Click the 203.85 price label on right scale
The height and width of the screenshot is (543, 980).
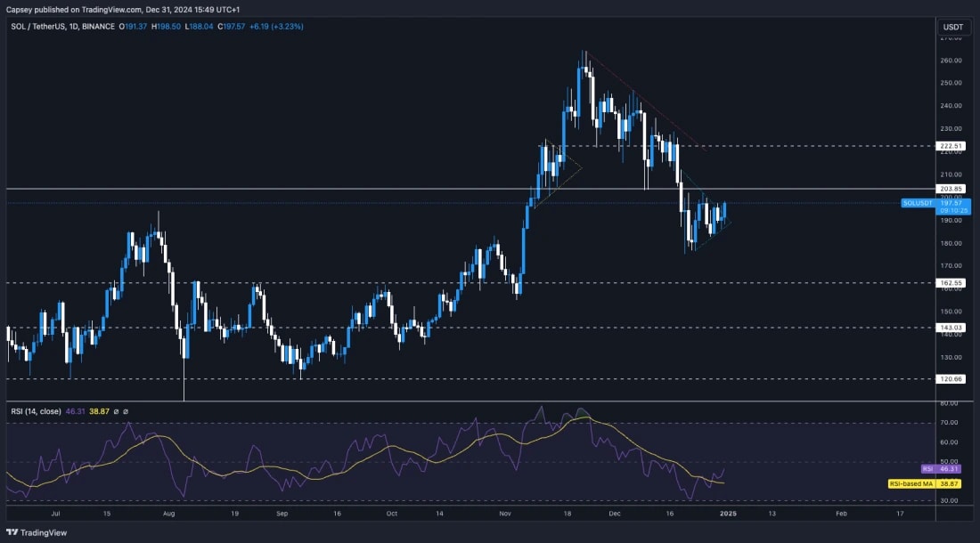click(949, 189)
